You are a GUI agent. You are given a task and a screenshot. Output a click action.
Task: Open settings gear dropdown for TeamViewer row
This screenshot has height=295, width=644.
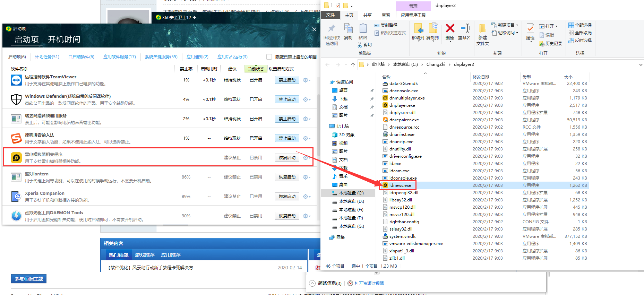[307, 80]
